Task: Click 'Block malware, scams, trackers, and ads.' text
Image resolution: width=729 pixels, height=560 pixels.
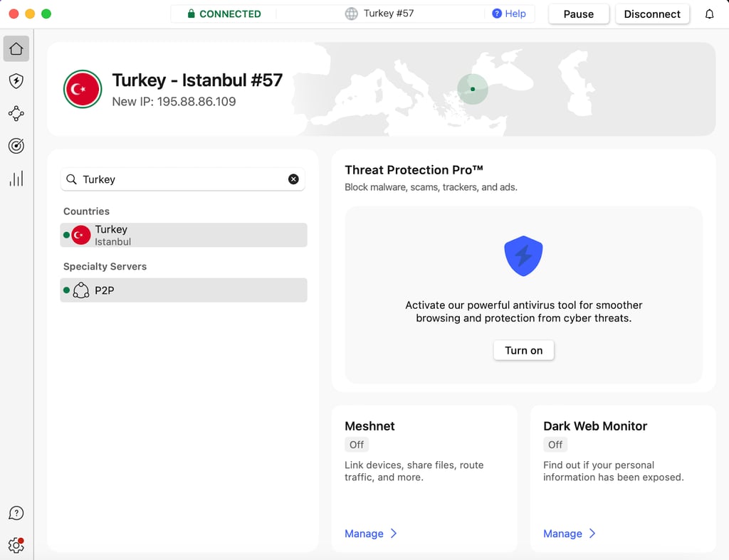Action: pyautogui.click(x=431, y=187)
